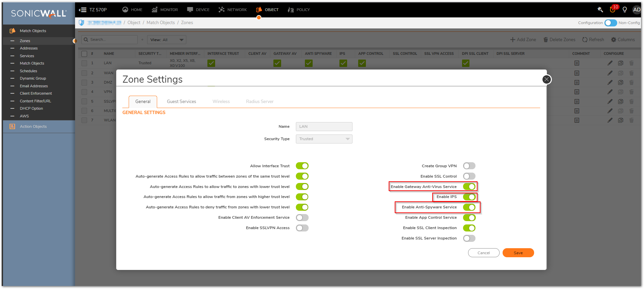Click the shield icon in the breadcrumb
Image resolution: width=644 pixels, height=289 pixels.
(x=81, y=22)
